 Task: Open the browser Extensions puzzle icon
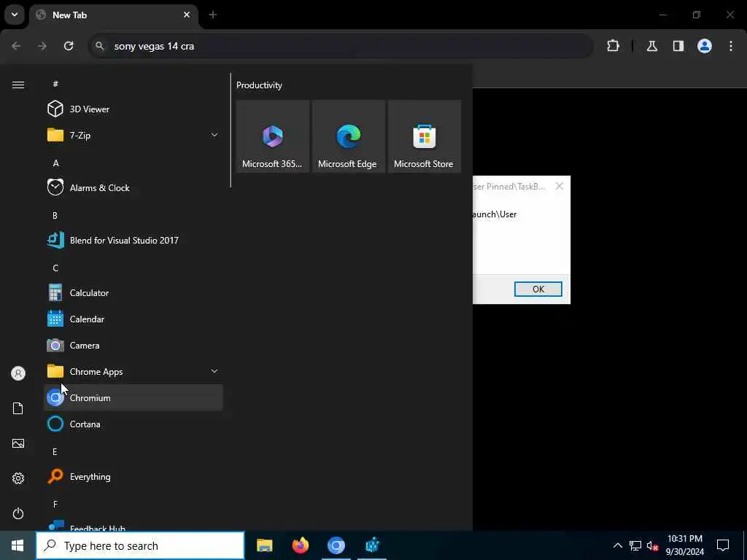coord(613,46)
